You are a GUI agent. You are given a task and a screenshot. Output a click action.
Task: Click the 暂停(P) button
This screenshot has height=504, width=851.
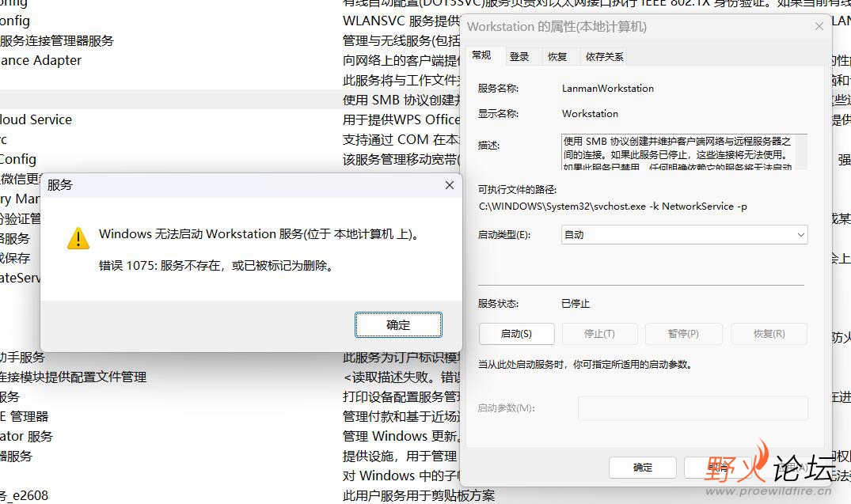[683, 334]
